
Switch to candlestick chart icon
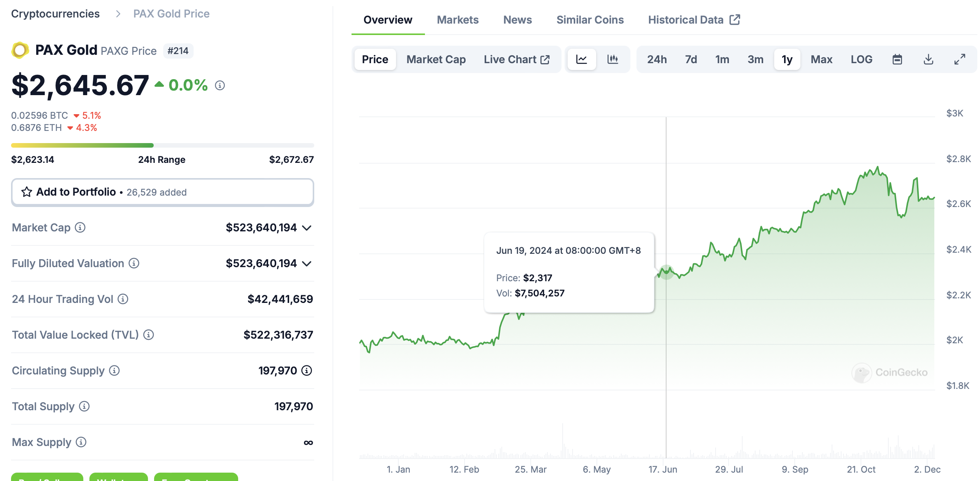tap(612, 59)
